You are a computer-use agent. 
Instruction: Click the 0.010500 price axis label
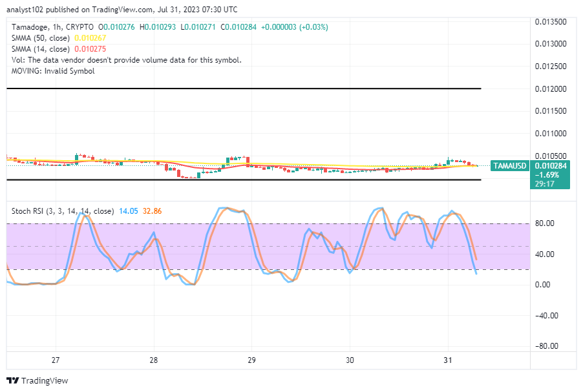(x=551, y=156)
